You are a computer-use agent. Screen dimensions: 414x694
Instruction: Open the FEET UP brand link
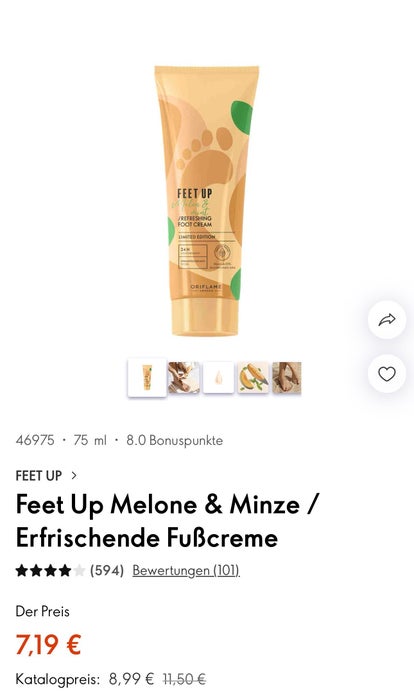tap(39, 476)
